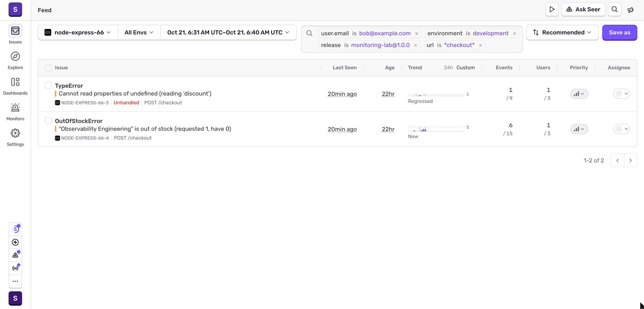The height and width of the screenshot is (309, 644).
Task: Open assignee dropdown for TypeError issue
Action: (x=621, y=94)
